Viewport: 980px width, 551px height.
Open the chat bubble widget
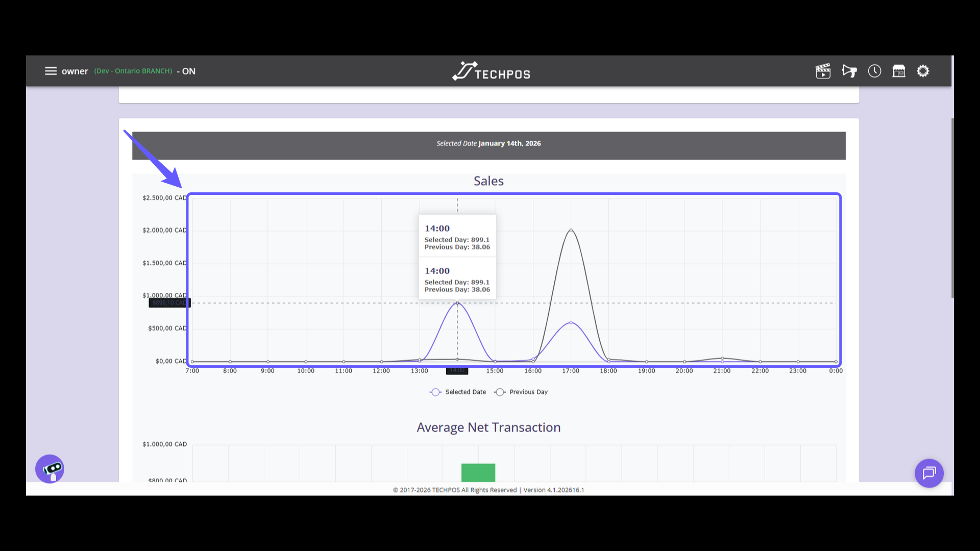[x=929, y=473]
